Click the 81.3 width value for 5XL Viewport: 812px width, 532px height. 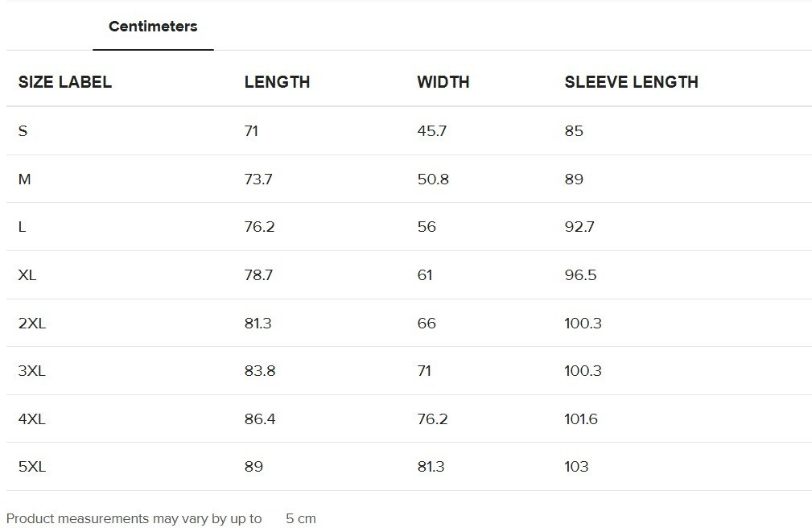click(x=431, y=467)
